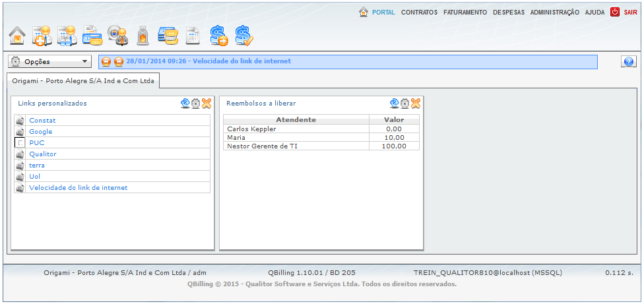Screen dimensions: 644x304
Task: Click the dollar sign with arrow icon
Action: 219,35
